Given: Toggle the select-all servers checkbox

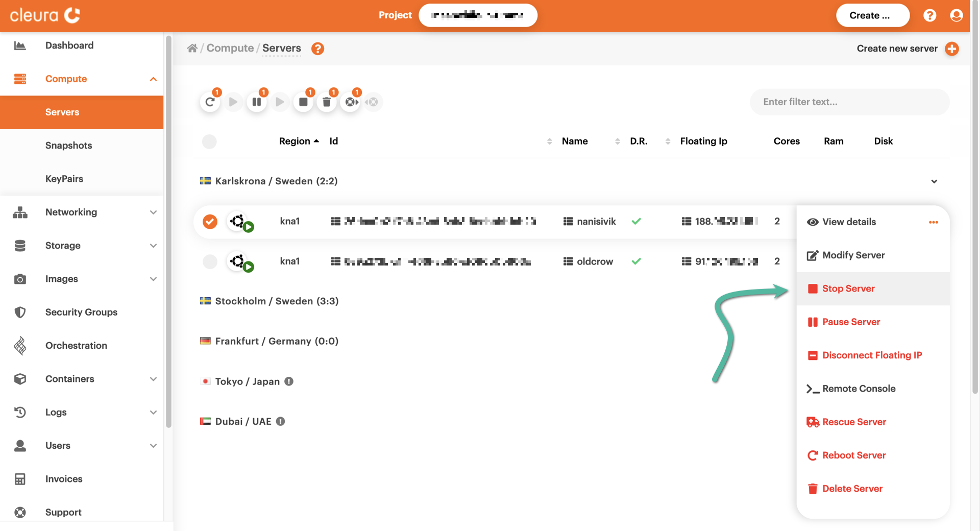Looking at the screenshot, I should click(209, 141).
